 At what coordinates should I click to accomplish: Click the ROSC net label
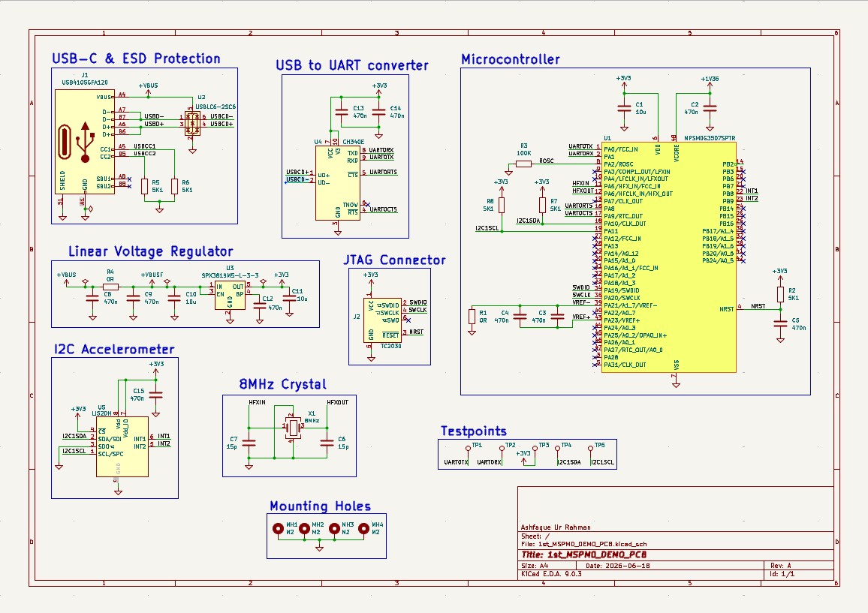coord(547,161)
